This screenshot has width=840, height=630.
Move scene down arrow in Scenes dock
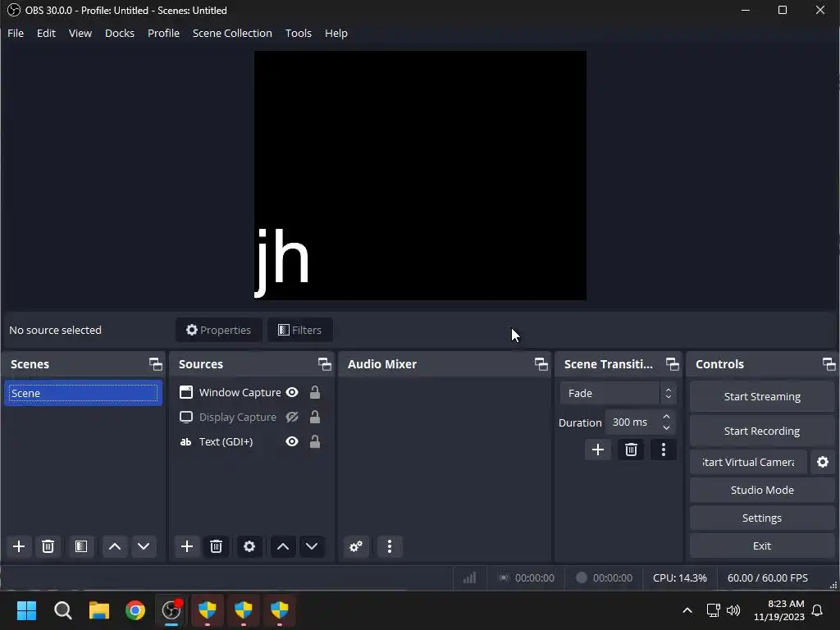(x=144, y=546)
